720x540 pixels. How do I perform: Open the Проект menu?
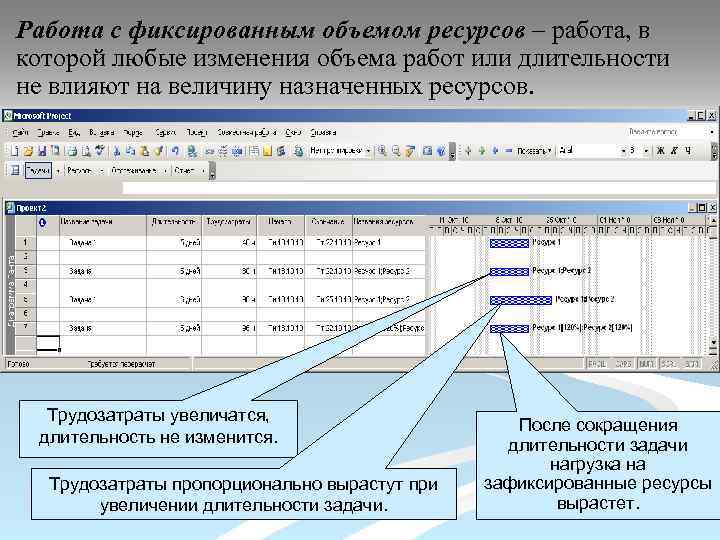point(197,132)
